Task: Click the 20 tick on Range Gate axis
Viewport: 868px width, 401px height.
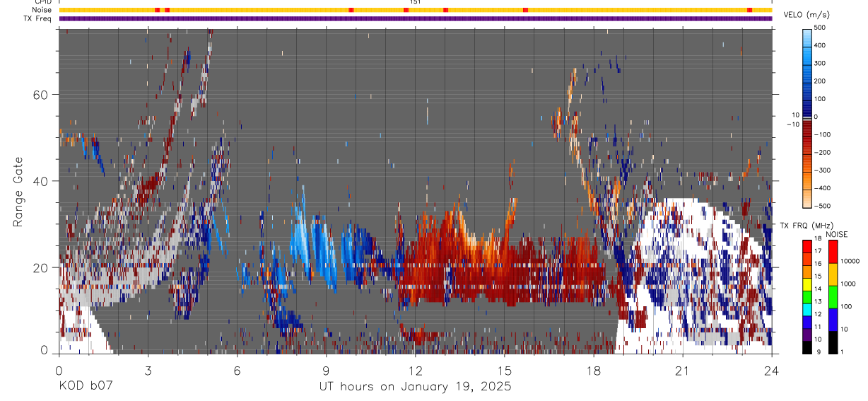Action: tap(40, 267)
